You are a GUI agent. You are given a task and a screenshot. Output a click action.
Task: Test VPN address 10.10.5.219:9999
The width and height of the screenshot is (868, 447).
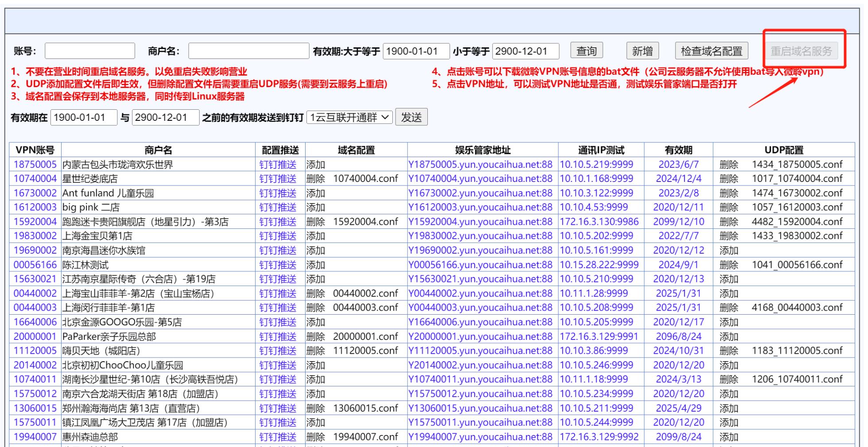coord(597,165)
